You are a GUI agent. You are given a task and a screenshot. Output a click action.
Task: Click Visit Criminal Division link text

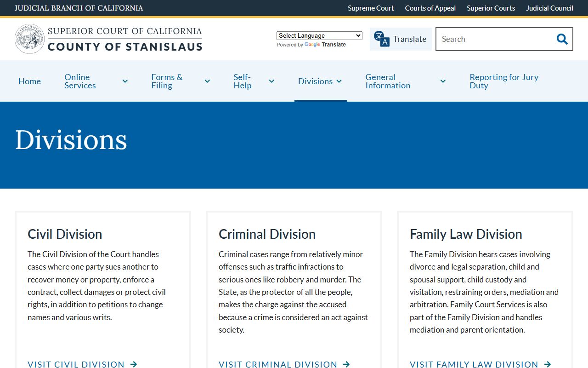tap(278, 364)
